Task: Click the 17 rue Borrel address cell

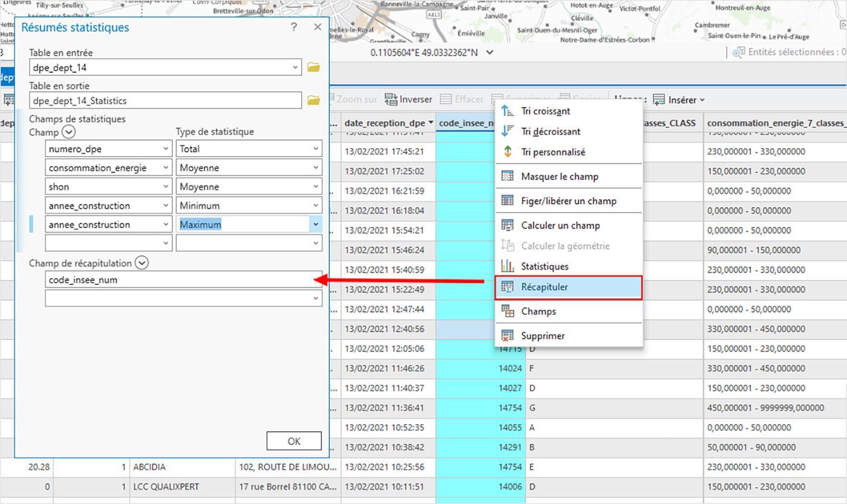Action: tap(288, 486)
